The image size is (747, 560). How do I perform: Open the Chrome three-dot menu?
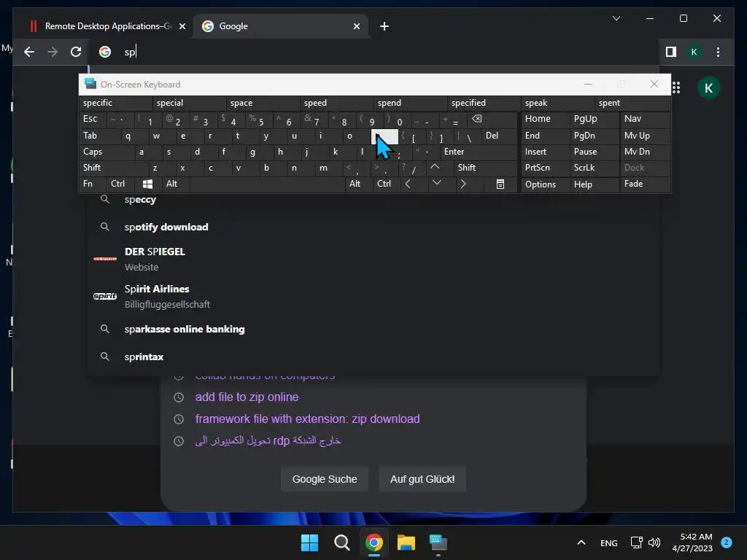pos(718,52)
